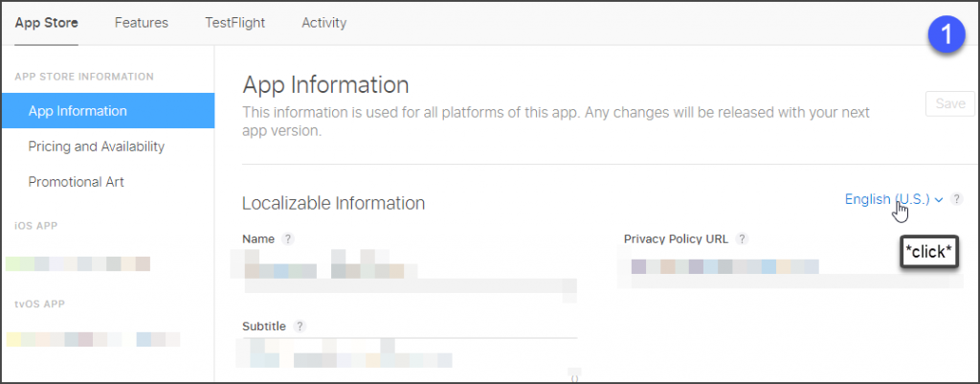This screenshot has width=980, height=384.
Task: Switch to the Features tab
Action: click(142, 23)
